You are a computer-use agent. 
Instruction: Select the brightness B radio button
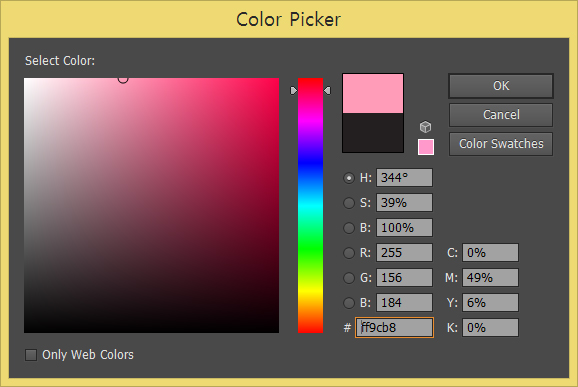(349, 228)
